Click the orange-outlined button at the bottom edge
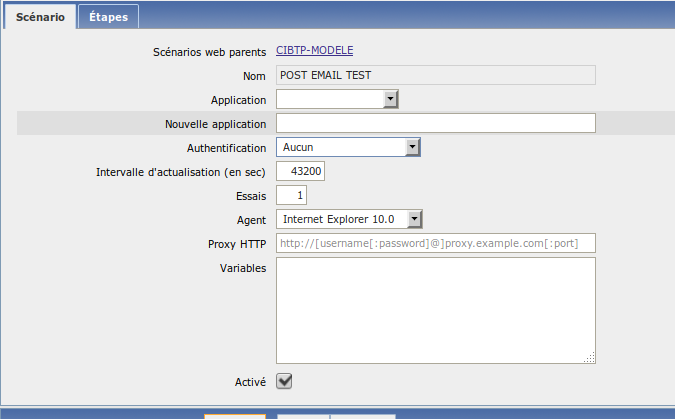This screenshot has width=675, height=419. (235, 415)
